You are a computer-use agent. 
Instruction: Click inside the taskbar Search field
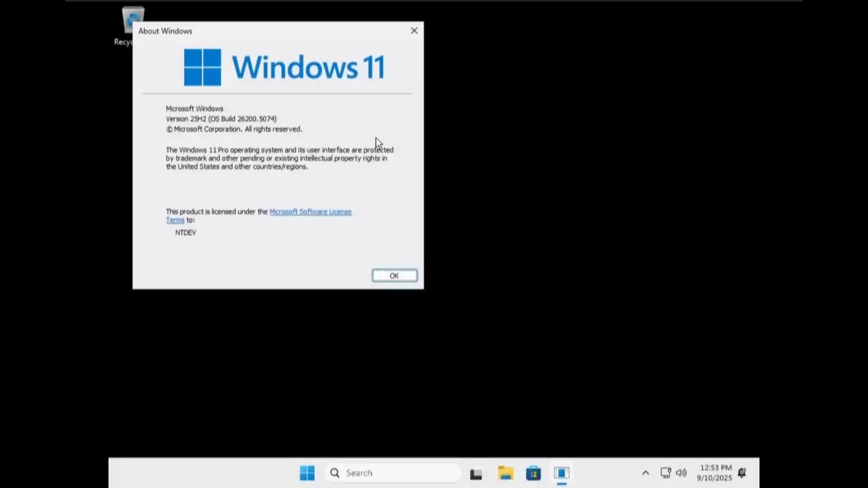coord(387,472)
